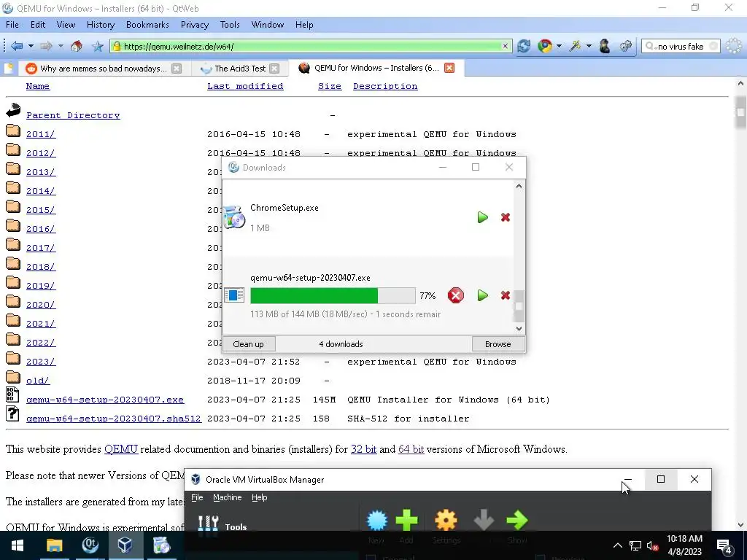Open the Forward history dropdown arrow
This screenshot has width=747, height=560.
click(61, 46)
